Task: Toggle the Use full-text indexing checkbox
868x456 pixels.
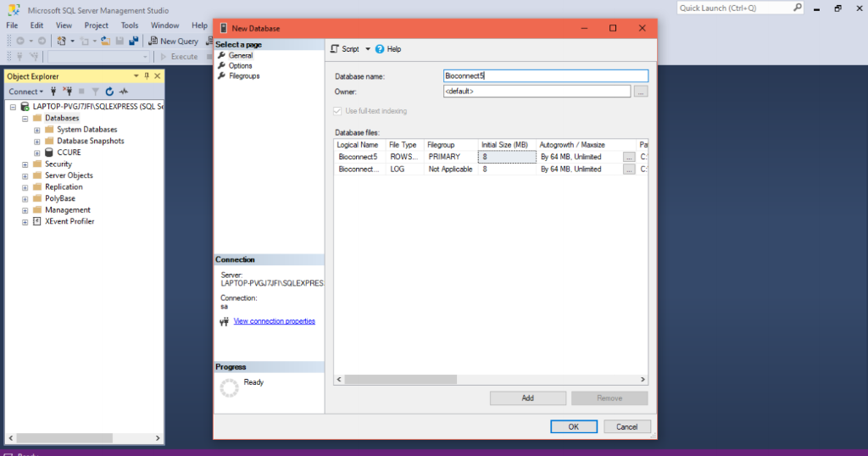Action: (x=337, y=111)
